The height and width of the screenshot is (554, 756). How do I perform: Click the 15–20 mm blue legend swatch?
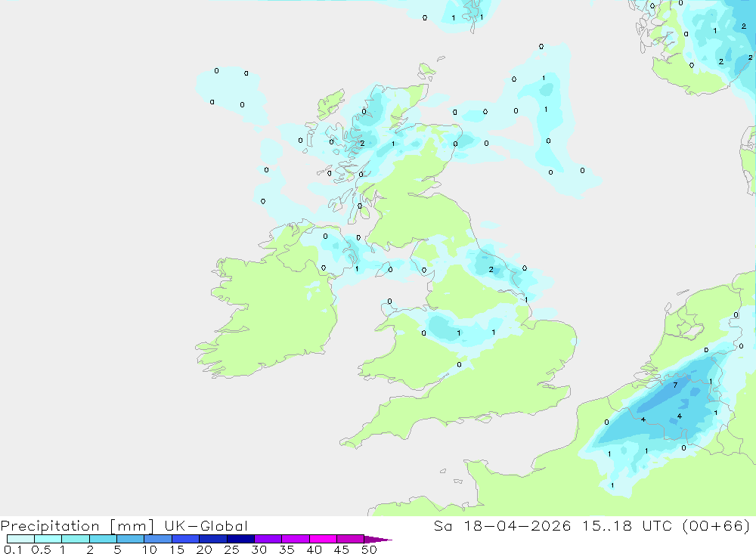tap(186, 539)
